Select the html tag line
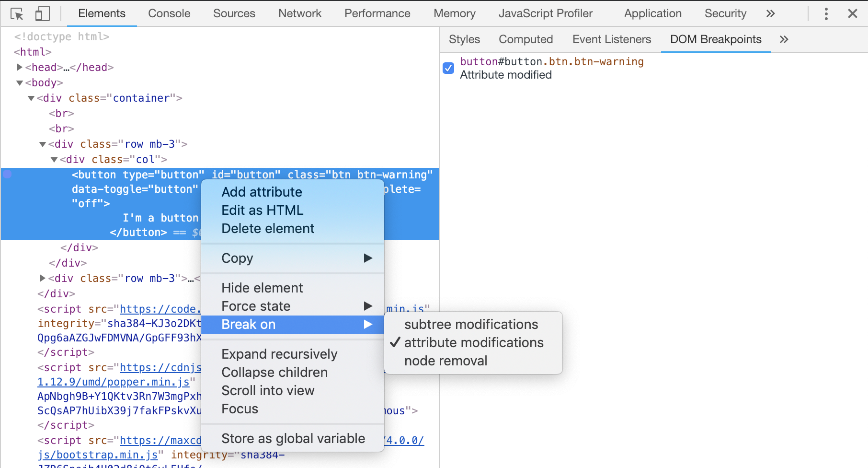 pos(33,52)
